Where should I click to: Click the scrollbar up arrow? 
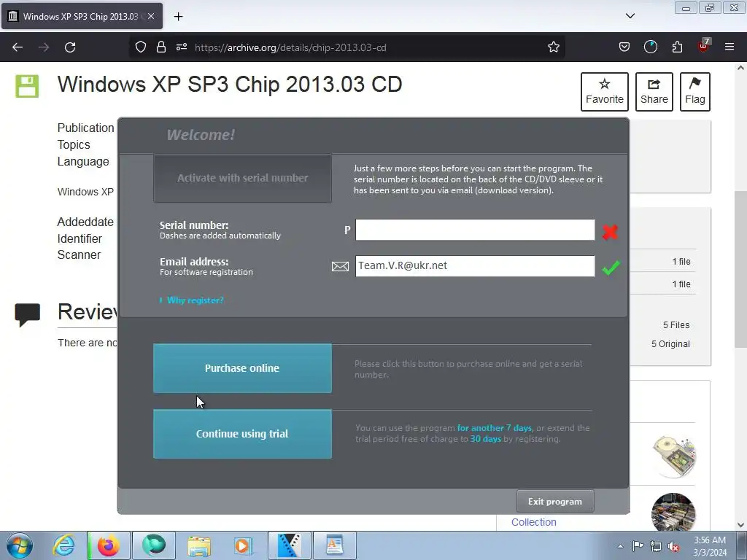coord(740,68)
